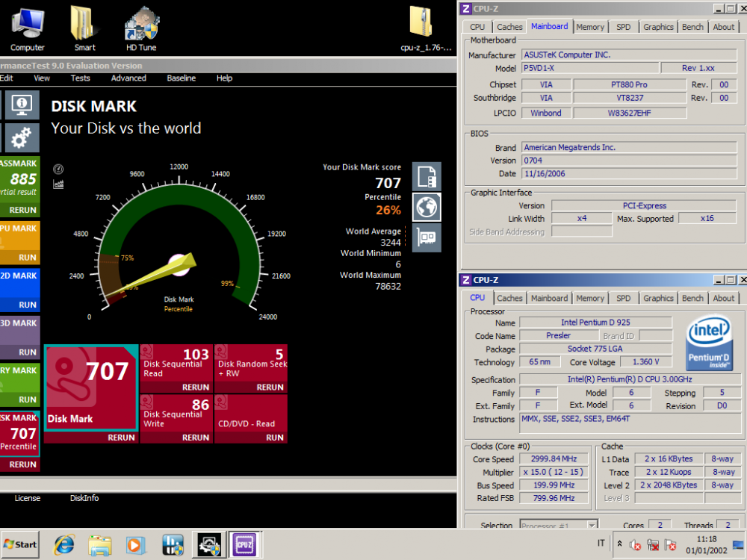Switch to Memory tab in the Motherboard CPU-Z window
The width and height of the screenshot is (747, 560).
pos(590,27)
